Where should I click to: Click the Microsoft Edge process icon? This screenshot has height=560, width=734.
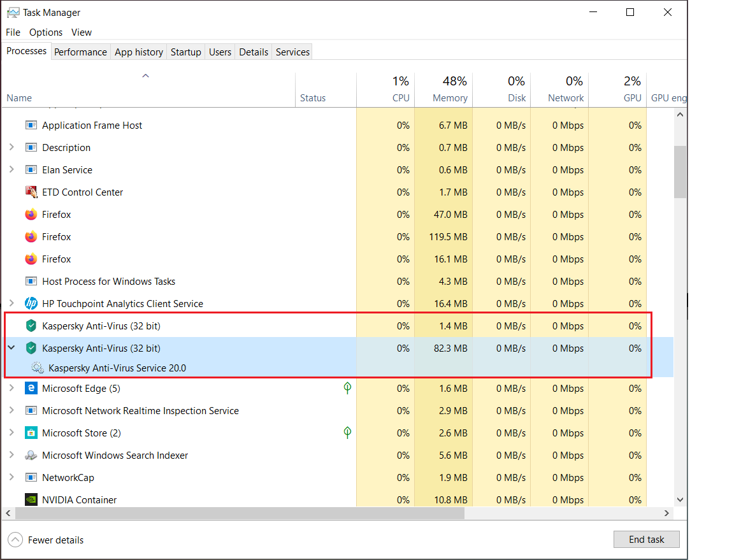(x=31, y=389)
